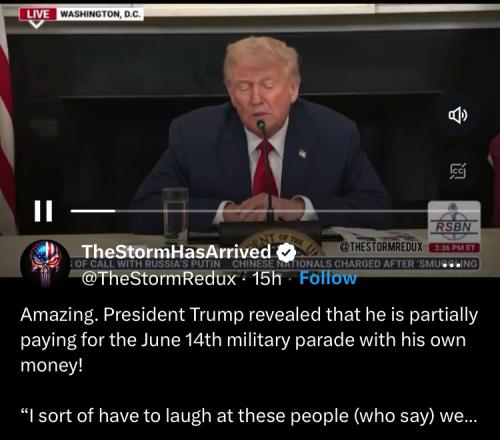Open TheStormHasArrived display name profile

click(x=176, y=252)
